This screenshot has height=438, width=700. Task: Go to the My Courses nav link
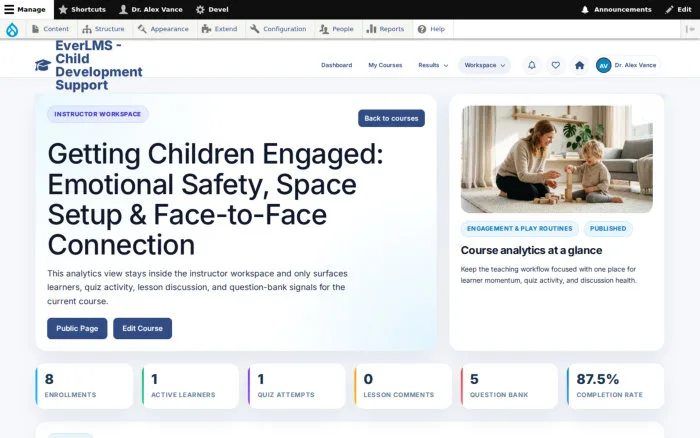click(385, 65)
